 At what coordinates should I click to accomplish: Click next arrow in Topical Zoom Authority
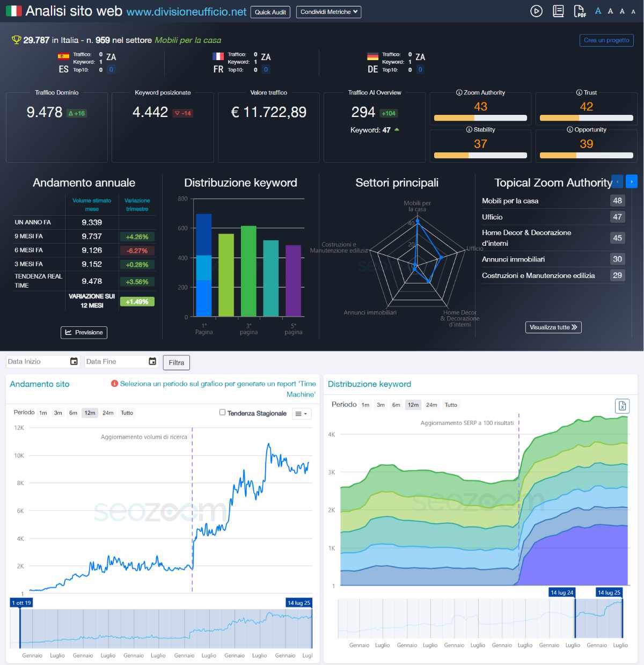click(x=632, y=182)
